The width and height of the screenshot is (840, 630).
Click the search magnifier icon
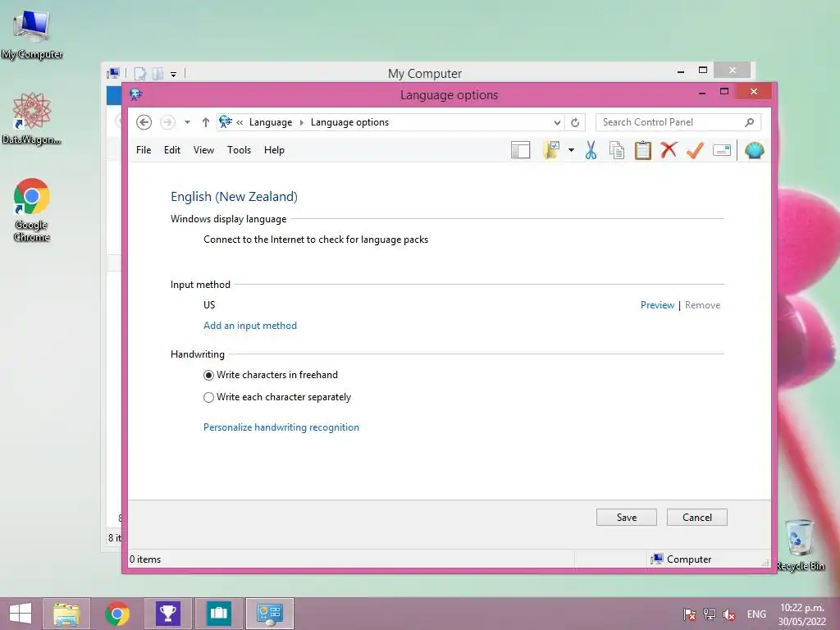[750, 122]
